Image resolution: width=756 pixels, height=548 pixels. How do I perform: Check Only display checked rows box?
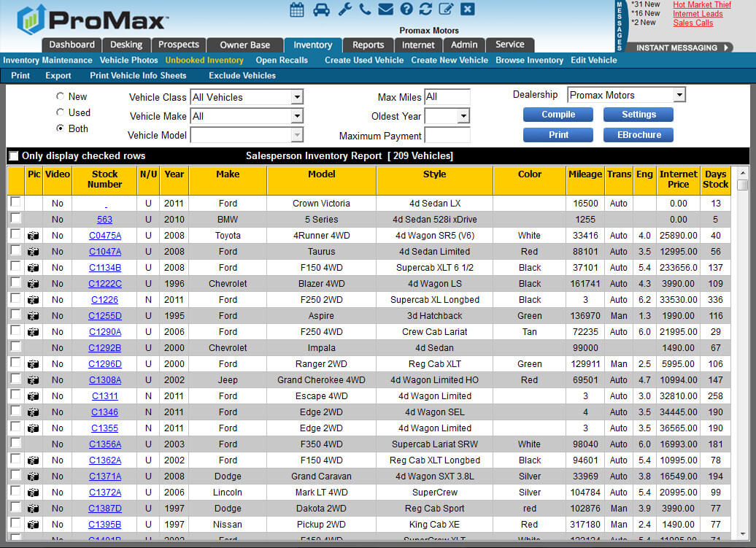coord(14,155)
